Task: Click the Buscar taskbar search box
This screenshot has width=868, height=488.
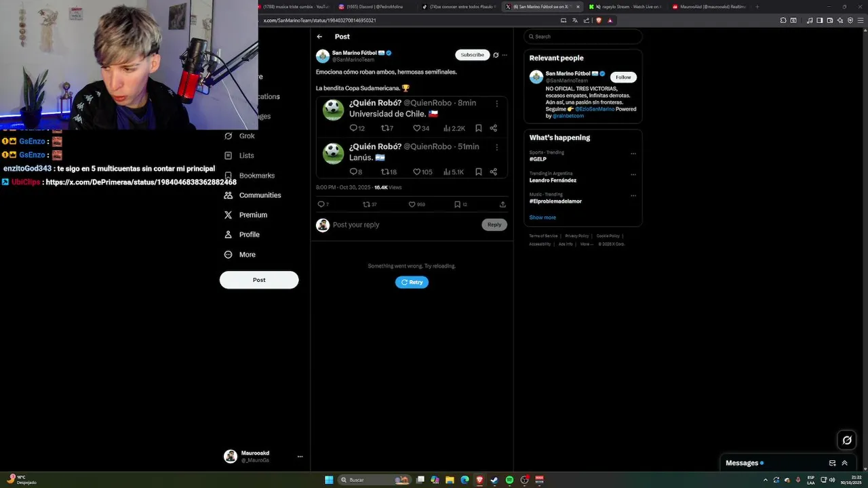Action: pos(374,480)
